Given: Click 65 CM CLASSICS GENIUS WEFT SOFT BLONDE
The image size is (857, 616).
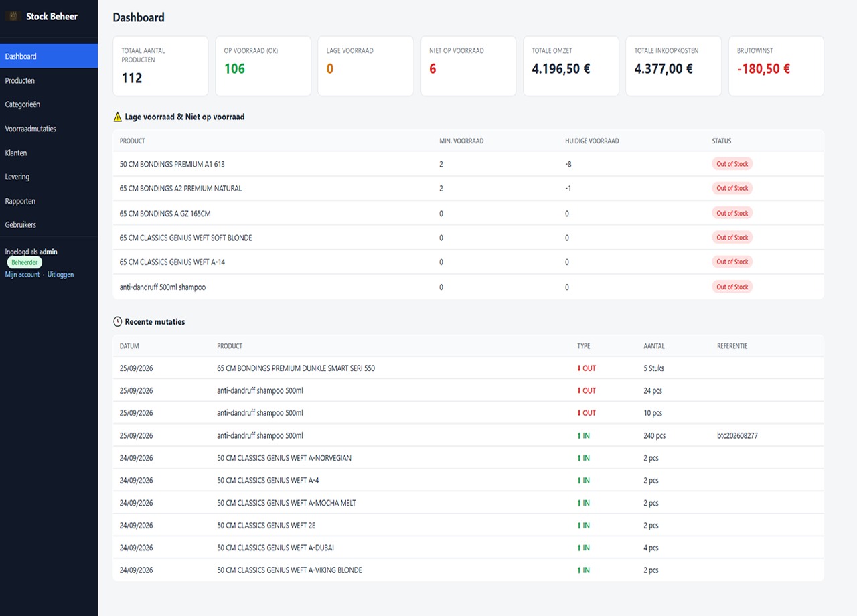Looking at the screenshot, I should [x=186, y=238].
